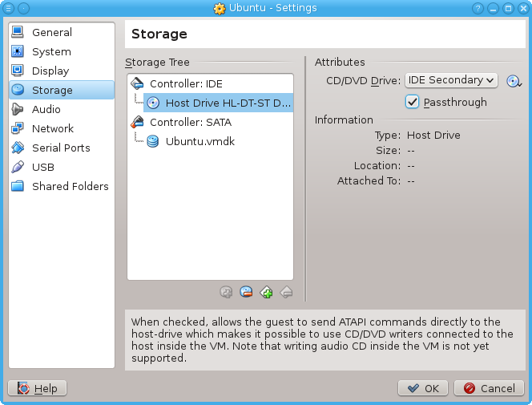Select the Storage settings category
Image resolution: width=532 pixels, height=405 pixels.
62,90
